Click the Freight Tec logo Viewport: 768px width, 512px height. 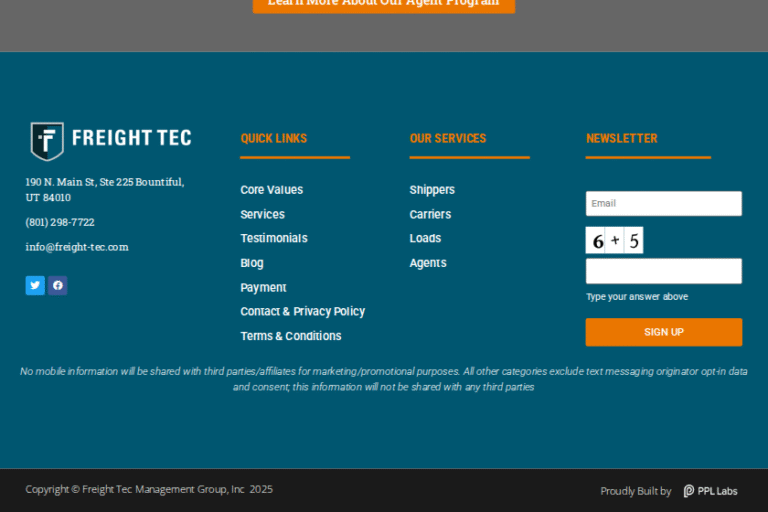(x=110, y=140)
